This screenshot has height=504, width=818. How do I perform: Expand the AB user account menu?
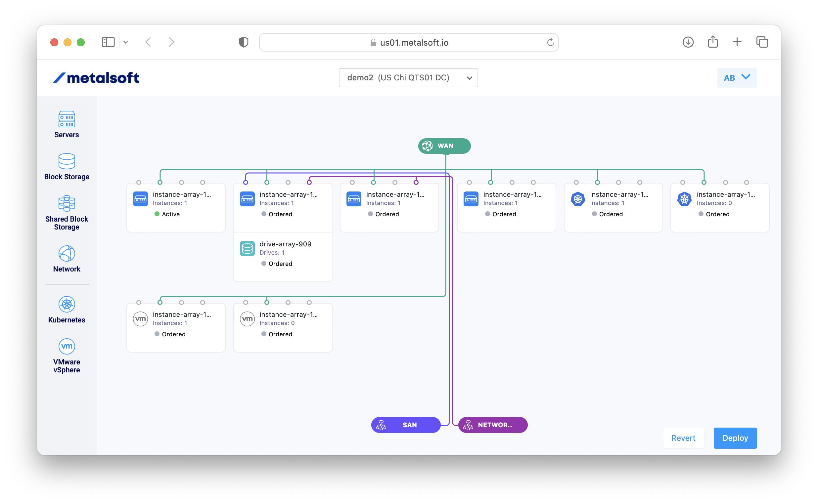click(x=737, y=78)
